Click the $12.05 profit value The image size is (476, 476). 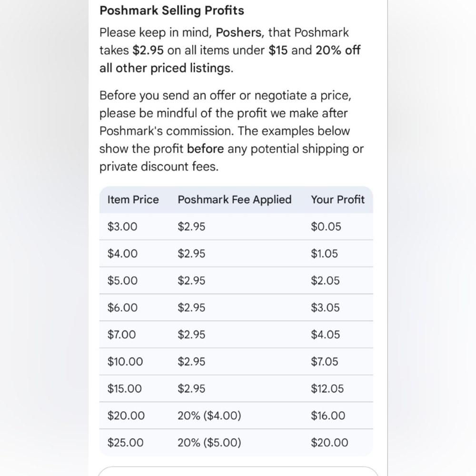pyautogui.click(x=327, y=389)
